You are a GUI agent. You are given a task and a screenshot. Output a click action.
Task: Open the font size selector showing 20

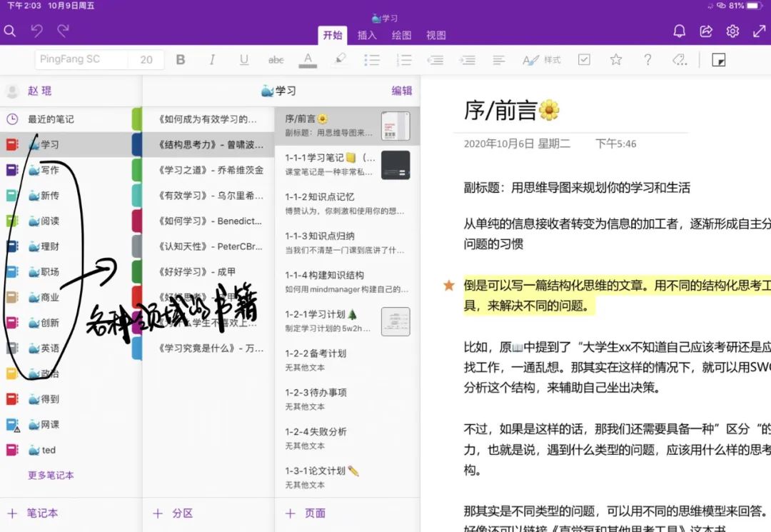(146, 59)
